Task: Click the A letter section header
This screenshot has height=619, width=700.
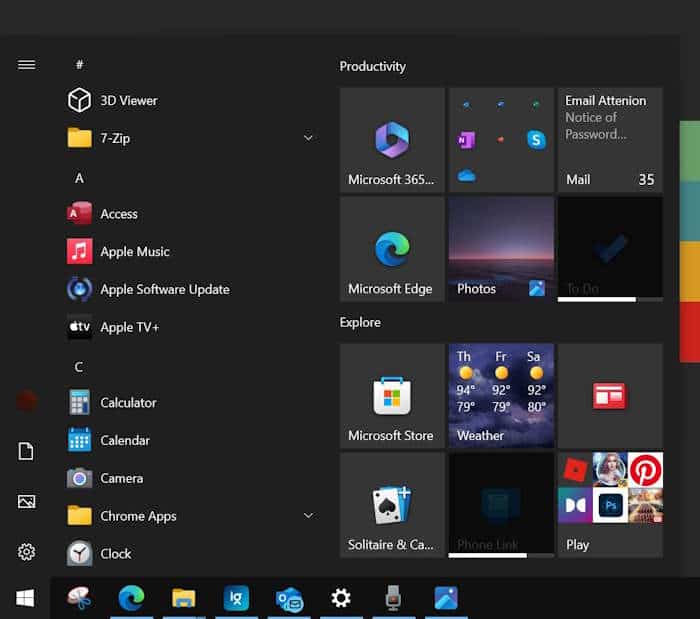Action: tap(79, 178)
